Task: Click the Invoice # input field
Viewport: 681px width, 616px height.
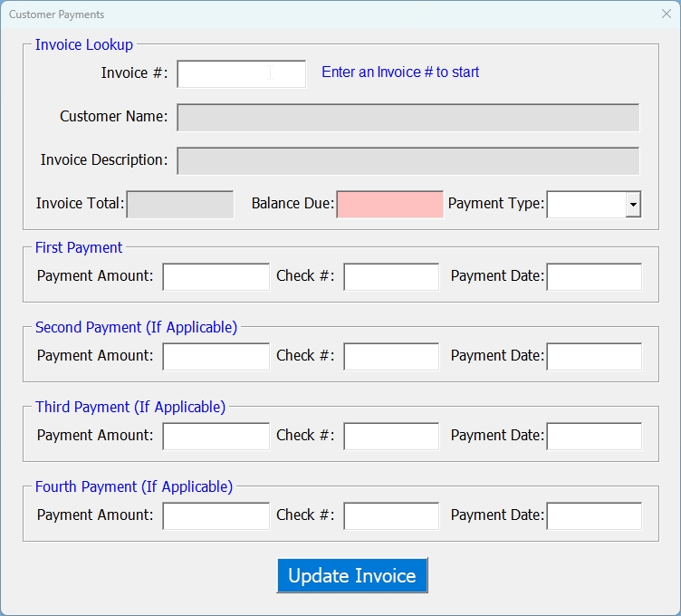Action: click(x=241, y=73)
